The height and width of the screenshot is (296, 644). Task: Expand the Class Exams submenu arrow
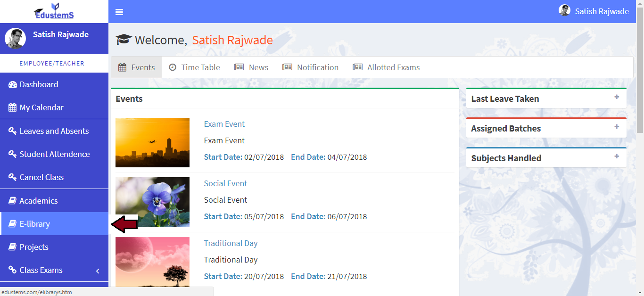click(98, 271)
